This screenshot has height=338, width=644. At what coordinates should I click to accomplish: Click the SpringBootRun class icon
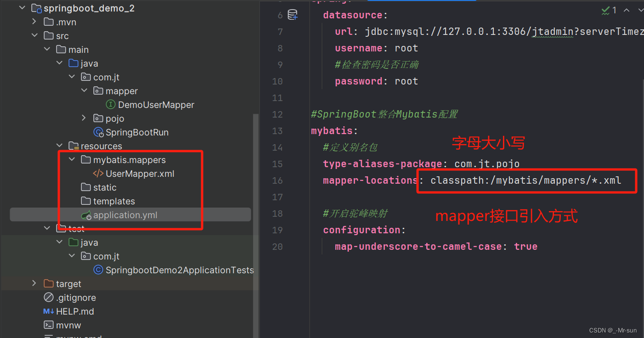98,132
